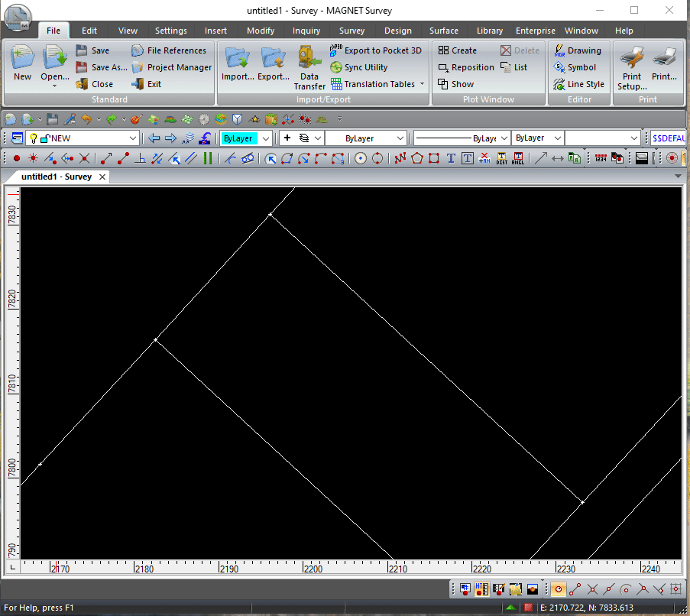The height and width of the screenshot is (616, 690).
Task: Close the untitled1 - Survey drawing tab
Action: (x=102, y=177)
